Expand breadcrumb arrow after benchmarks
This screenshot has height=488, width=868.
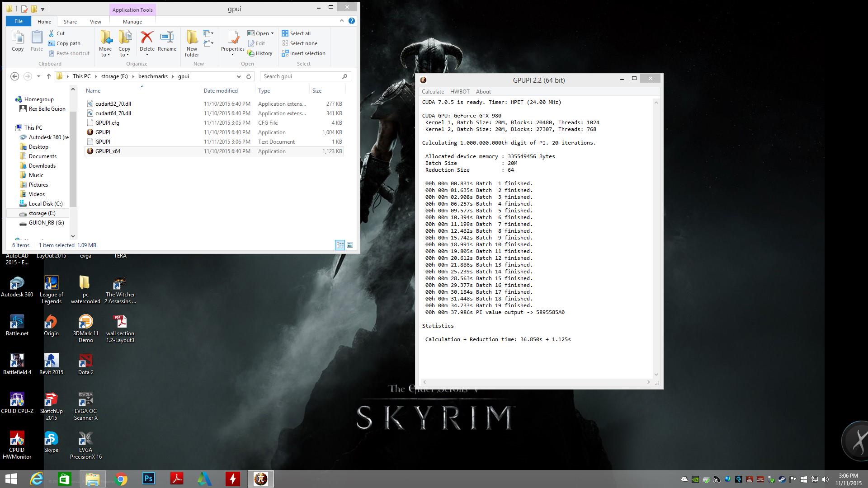[173, 76]
